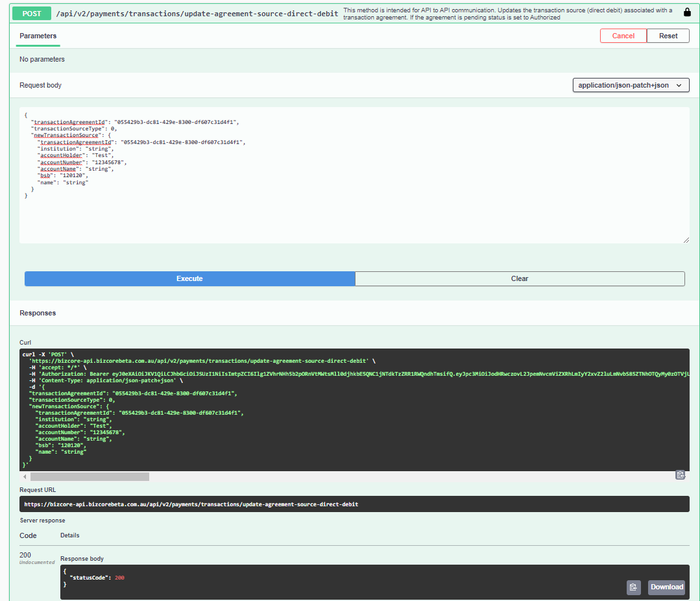Click the bsb "120120" line in request body

[63, 175]
